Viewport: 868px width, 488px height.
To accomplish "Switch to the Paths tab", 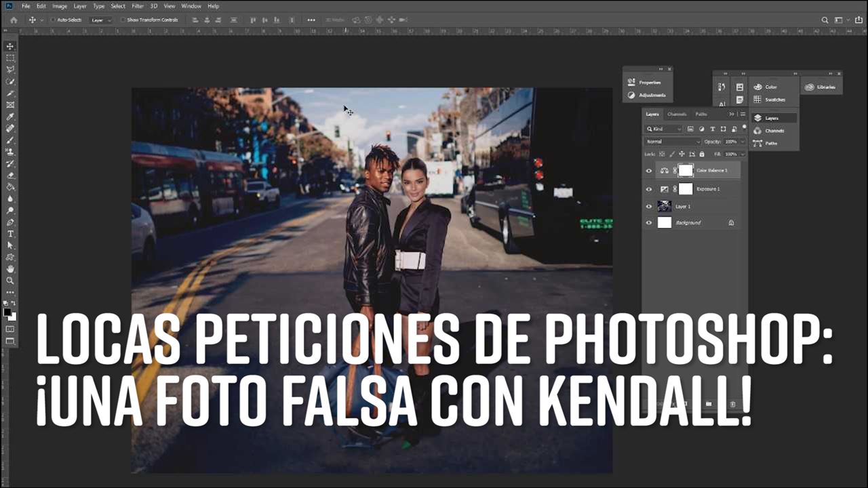I will pyautogui.click(x=701, y=114).
